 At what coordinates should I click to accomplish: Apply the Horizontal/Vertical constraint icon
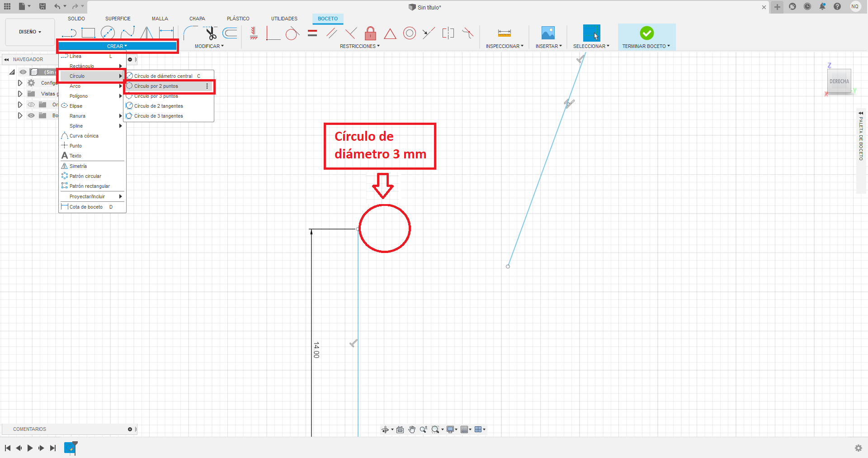(x=254, y=33)
